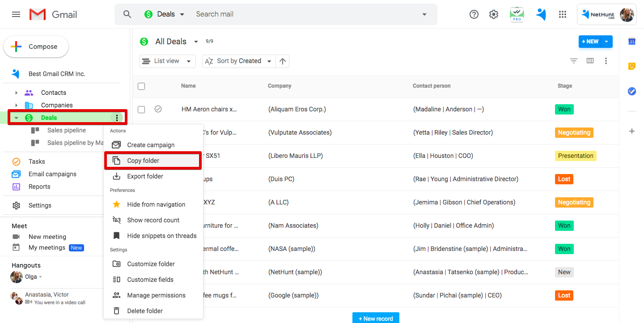Mark HM Aeron chairs task circle complete
Screen dimensions: 644x323
coord(158,109)
